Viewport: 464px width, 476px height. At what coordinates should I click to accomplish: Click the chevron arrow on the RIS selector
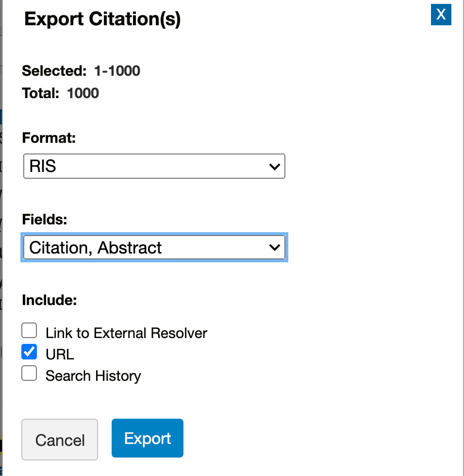(x=274, y=166)
